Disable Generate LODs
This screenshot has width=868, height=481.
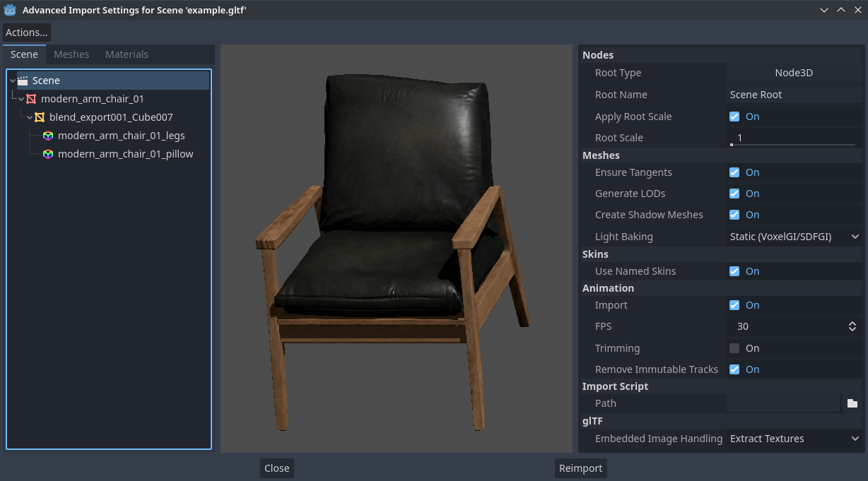pos(734,193)
